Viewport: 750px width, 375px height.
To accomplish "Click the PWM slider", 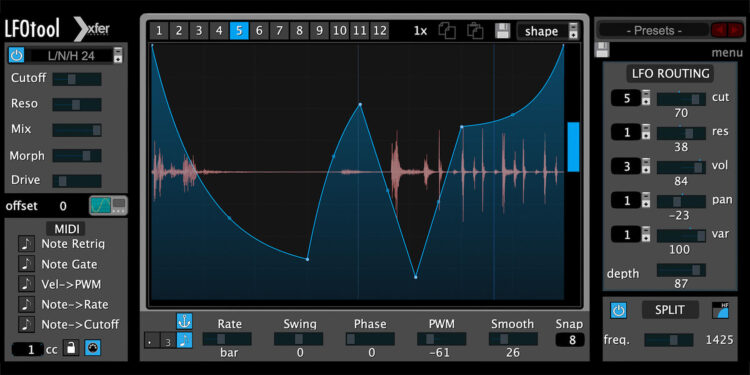I will [x=441, y=339].
